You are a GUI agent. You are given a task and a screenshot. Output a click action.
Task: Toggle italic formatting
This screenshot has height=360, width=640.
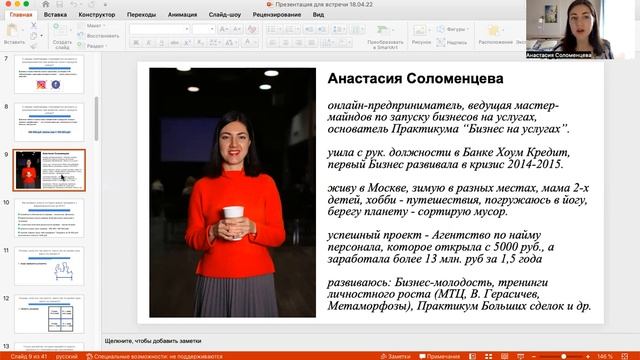click(149, 42)
